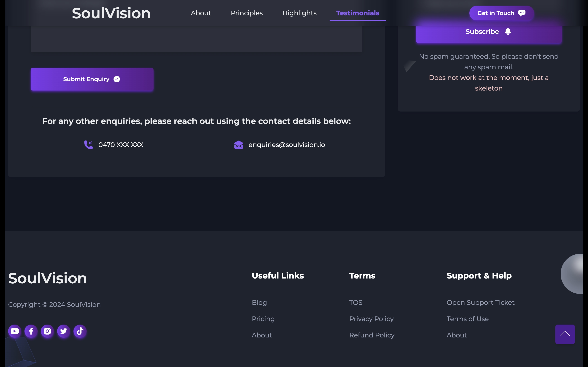Open the Pricing useful link
588x367 pixels.
click(263, 319)
